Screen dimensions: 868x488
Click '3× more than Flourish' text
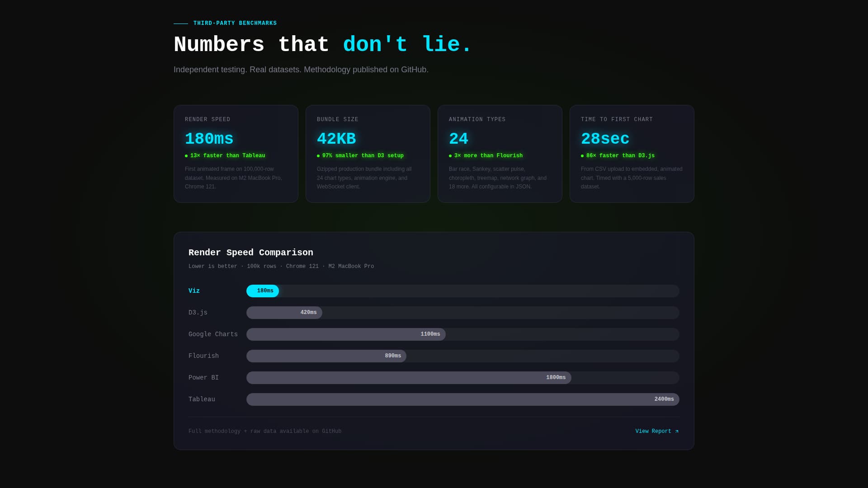[x=488, y=155]
